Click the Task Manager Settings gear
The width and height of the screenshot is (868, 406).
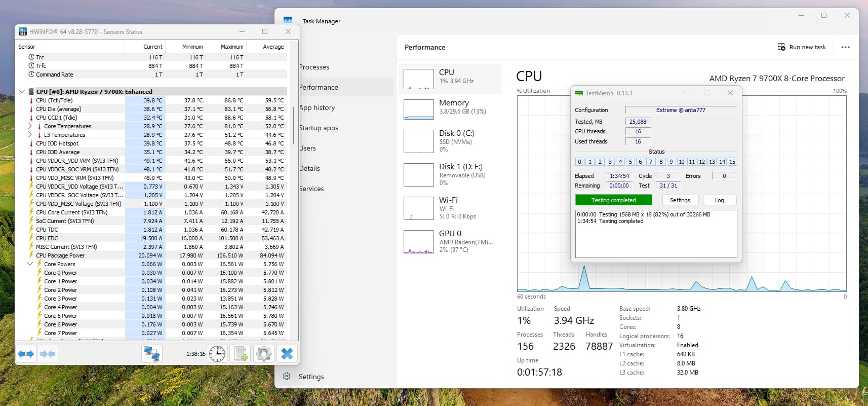click(x=287, y=377)
